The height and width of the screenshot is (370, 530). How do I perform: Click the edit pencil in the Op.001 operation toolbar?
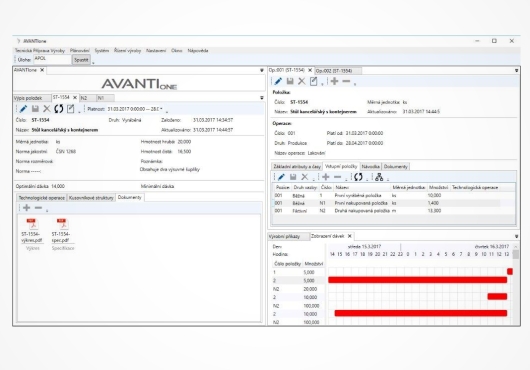pyautogui.click(x=278, y=81)
